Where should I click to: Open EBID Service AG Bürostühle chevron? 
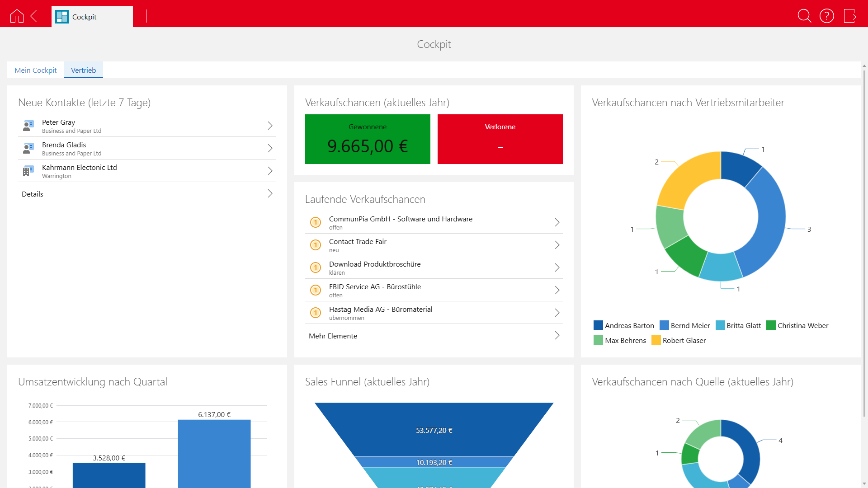click(x=557, y=290)
